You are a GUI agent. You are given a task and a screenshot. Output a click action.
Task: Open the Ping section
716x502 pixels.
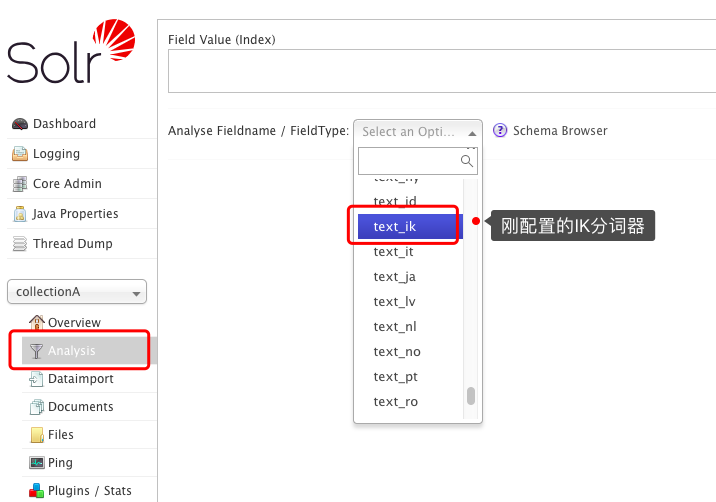tap(60, 463)
